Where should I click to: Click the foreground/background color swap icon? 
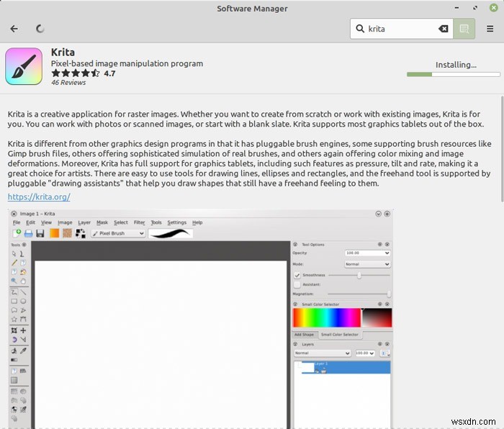[x=81, y=233]
